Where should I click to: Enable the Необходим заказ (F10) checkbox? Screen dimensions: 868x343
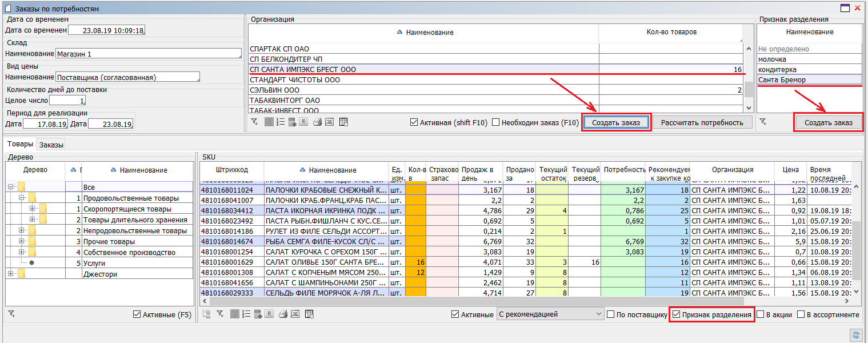coord(496,122)
